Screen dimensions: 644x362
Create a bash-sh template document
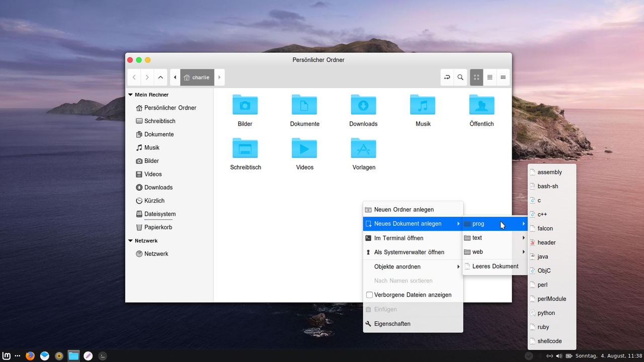[x=552, y=186]
